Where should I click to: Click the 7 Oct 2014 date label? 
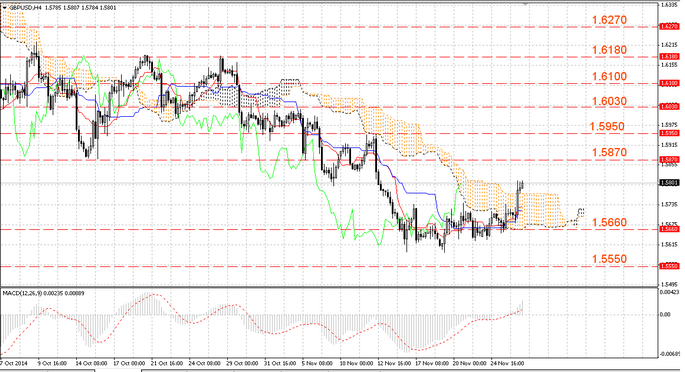click(13, 363)
